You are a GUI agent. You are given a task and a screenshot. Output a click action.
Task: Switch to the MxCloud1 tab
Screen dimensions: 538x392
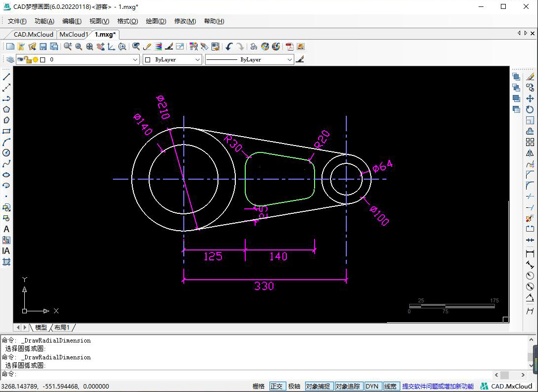73,35
